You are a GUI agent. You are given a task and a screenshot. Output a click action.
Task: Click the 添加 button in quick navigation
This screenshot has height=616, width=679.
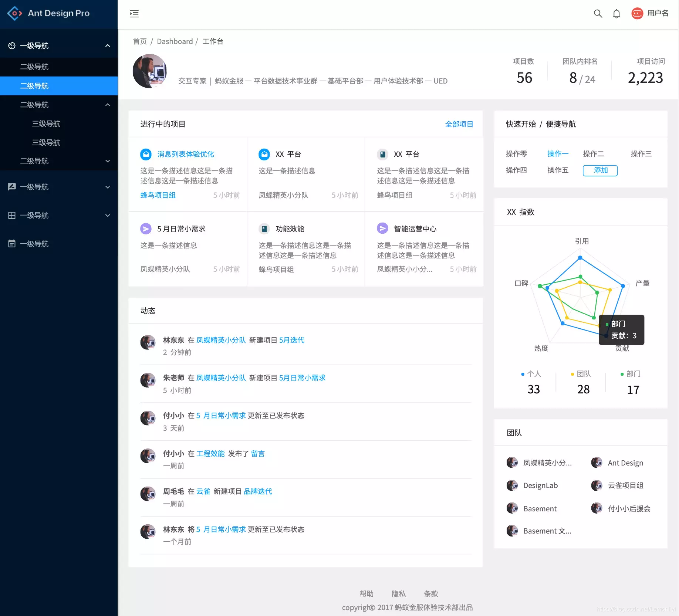point(600,170)
